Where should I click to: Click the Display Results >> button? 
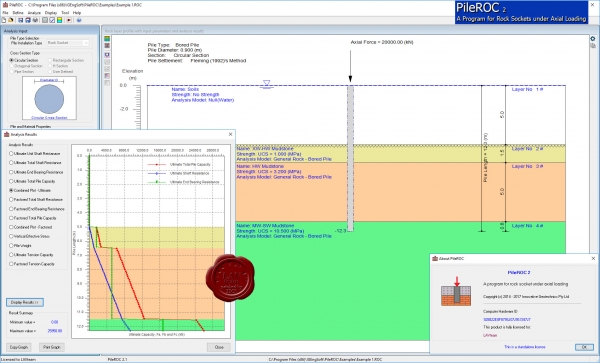tap(25, 302)
